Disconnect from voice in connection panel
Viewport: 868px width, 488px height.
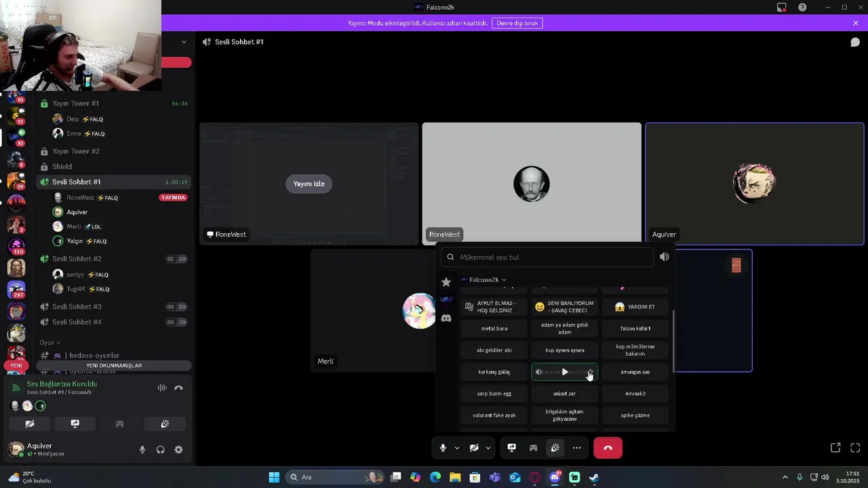[178, 388]
